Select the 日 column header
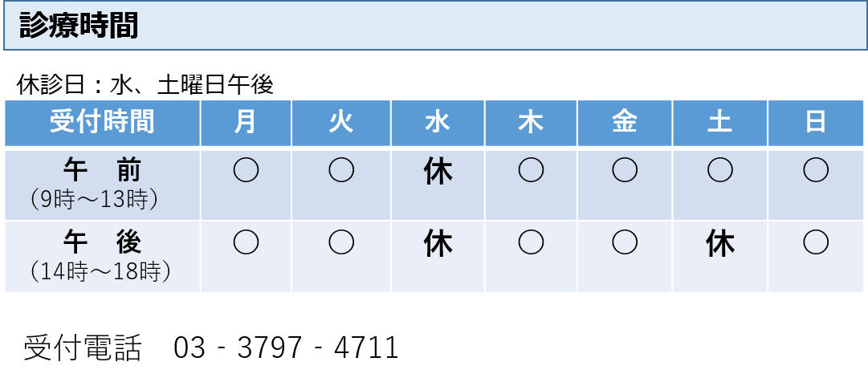This screenshot has width=868, height=386. click(816, 123)
